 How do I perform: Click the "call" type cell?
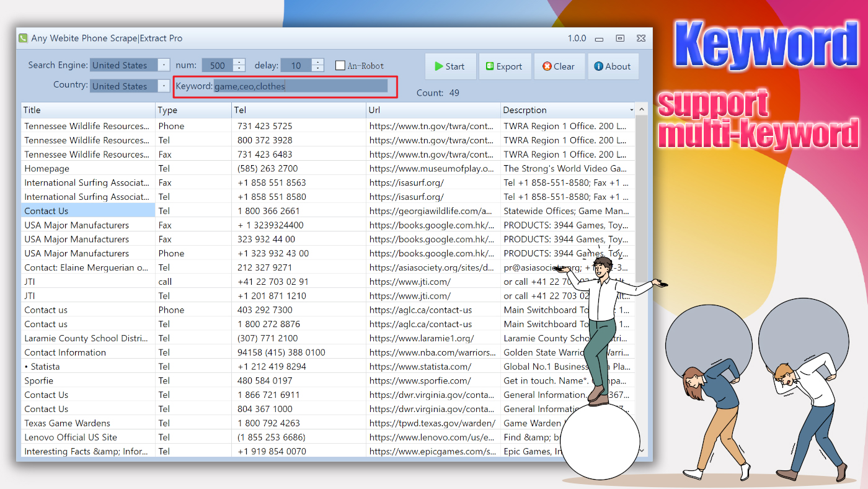pos(193,282)
